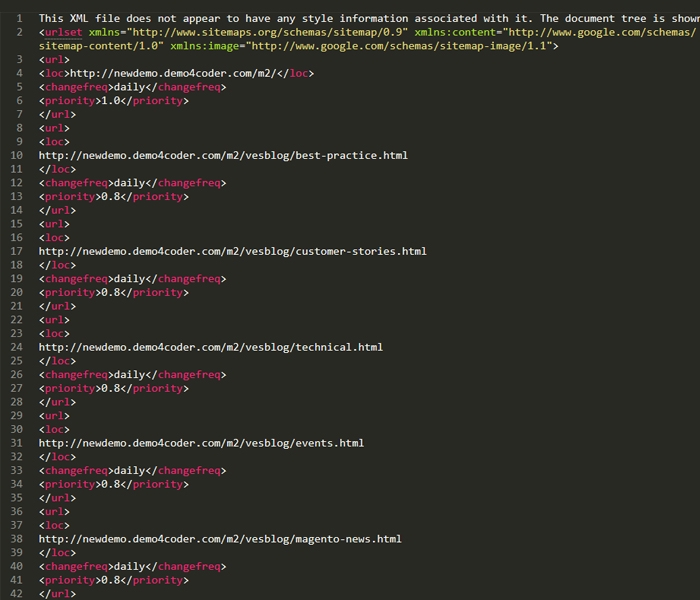Viewport: 700px width, 600px height.
Task: Click the magento-news.html URL line
Action: 220,539
